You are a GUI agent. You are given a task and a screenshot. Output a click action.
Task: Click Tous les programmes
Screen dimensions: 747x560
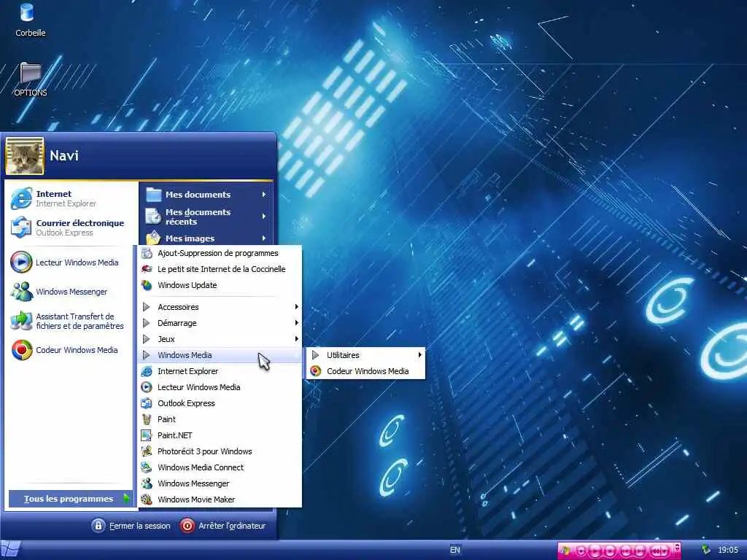point(70,499)
